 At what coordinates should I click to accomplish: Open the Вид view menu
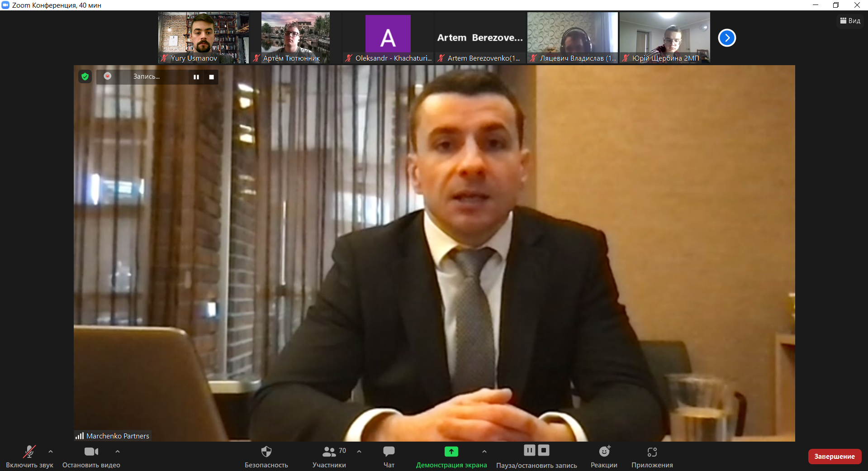850,21
